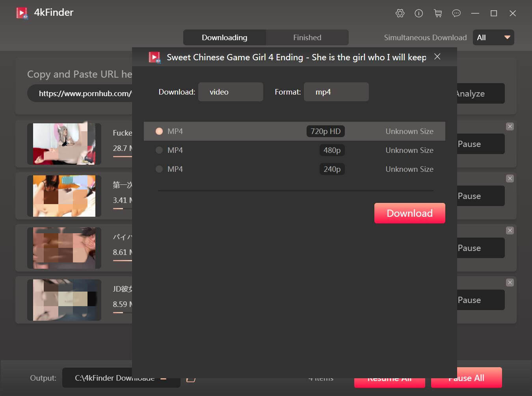
Task: Select the 720p HD MP4 option
Action: pos(159,131)
